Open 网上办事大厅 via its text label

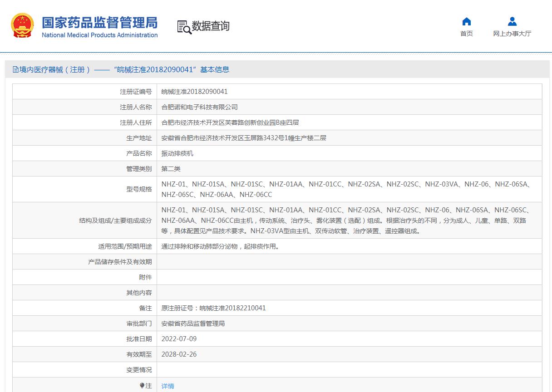[x=512, y=34]
